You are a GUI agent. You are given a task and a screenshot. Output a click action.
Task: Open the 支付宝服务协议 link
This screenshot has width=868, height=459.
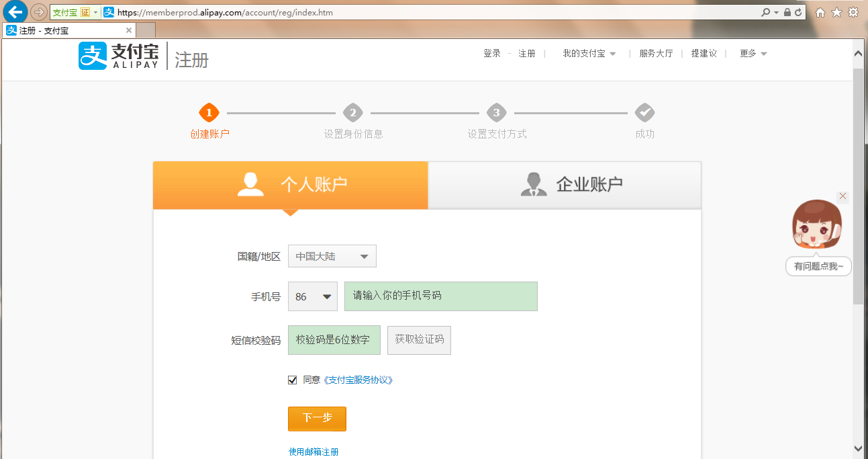pyautogui.click(x=358, y=380)
